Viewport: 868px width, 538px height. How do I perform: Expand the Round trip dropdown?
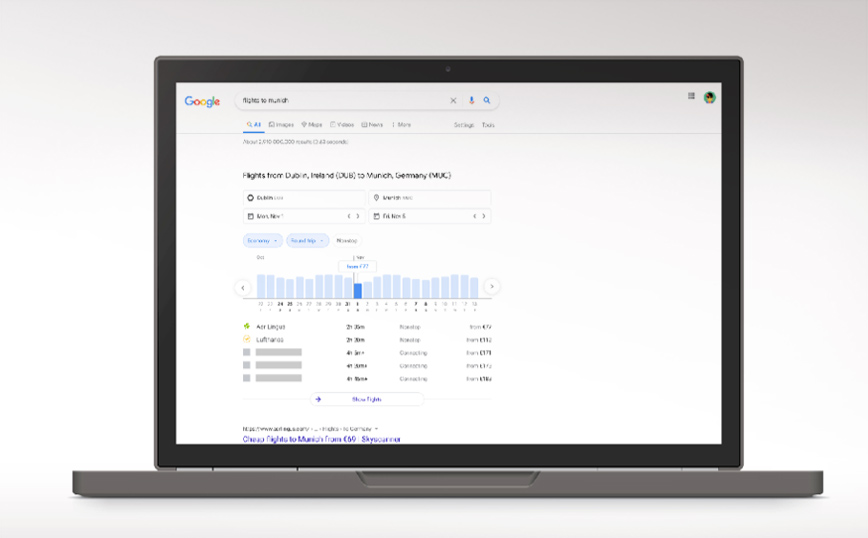[307, 240]
